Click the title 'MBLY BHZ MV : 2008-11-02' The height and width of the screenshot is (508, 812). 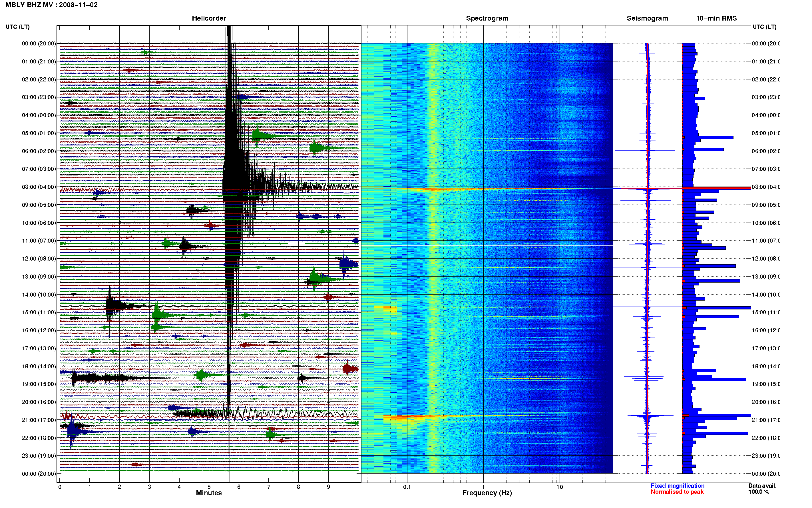[x=51, y=5]
